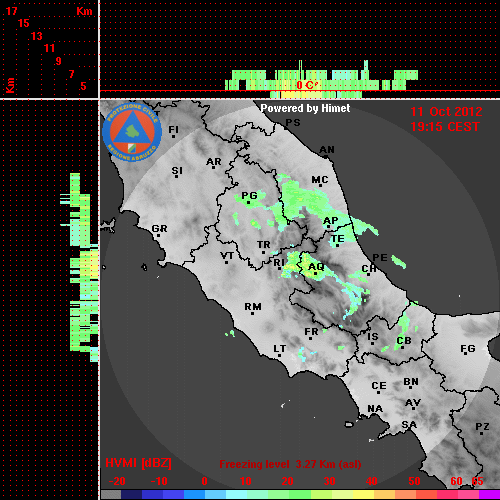The width and height of the screenshot is (500, 500).
Task: Click the PS city label on map
Action: 293,123
